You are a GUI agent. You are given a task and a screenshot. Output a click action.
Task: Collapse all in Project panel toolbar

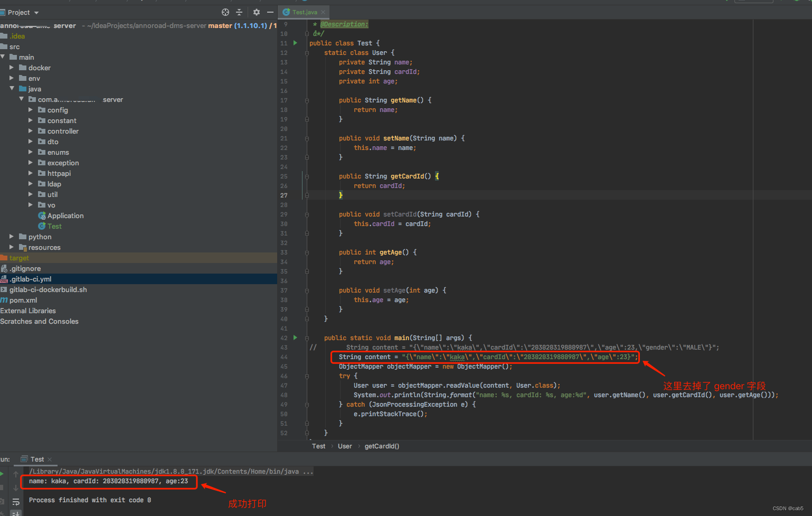coord(239,12)
